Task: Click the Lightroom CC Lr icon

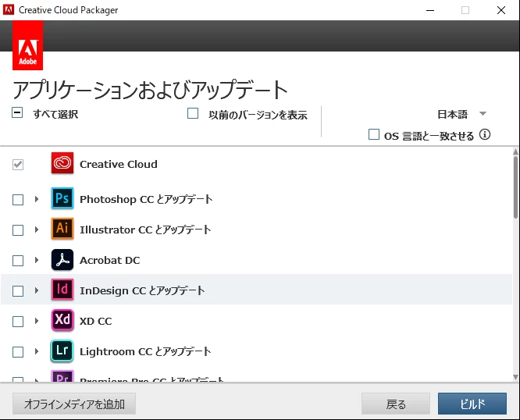Action: pyautogui.click(x=62, y=351)
